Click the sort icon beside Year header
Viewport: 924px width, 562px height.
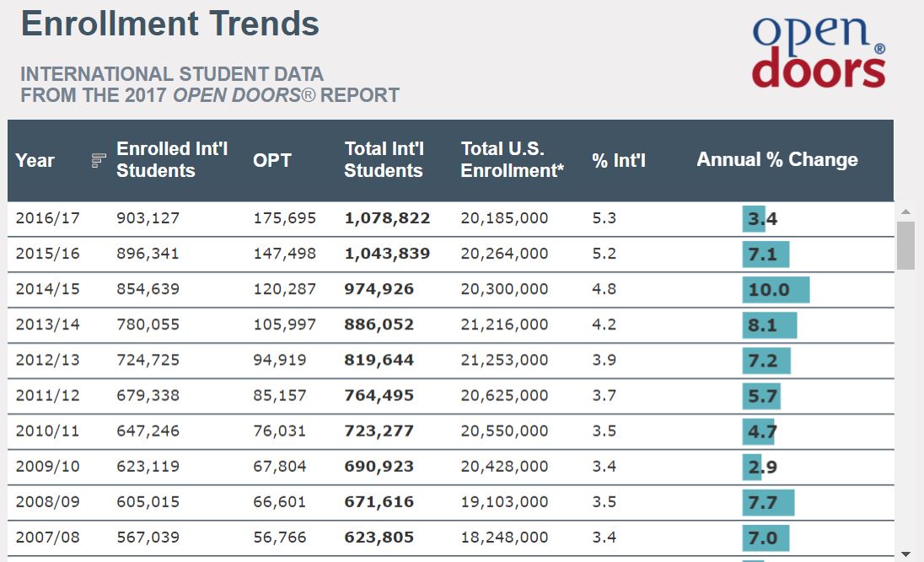(x=99, y=160)
